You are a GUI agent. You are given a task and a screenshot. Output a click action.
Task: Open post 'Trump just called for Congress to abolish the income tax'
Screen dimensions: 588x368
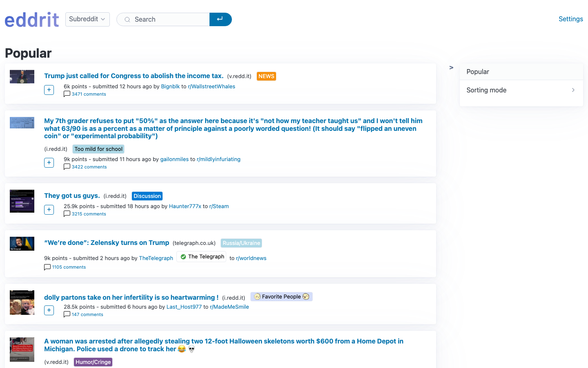pos(134,76)
